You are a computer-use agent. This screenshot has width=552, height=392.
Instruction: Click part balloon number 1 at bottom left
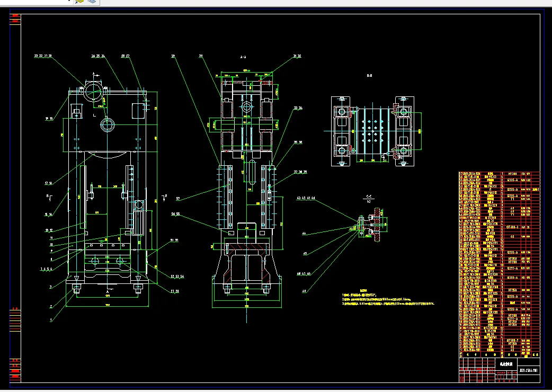(51, 320)
